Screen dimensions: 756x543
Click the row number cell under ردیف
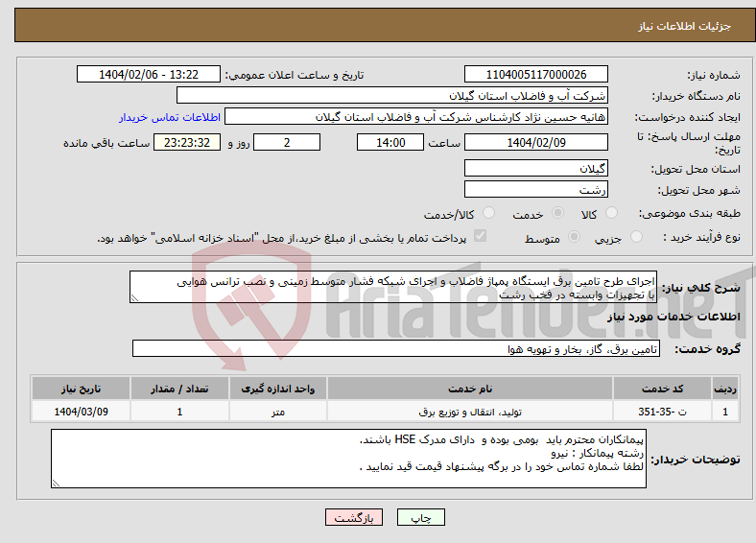(x=725, y=412)
